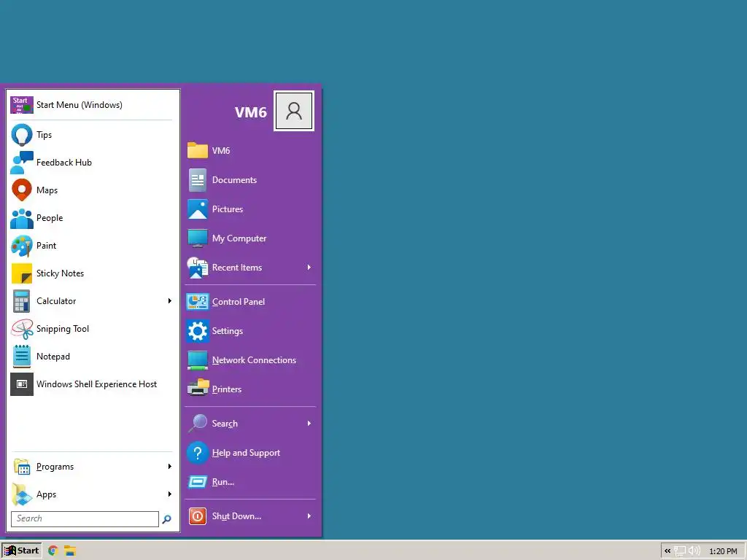The height and width of the screenshot is (560, 747).
Task: Show hidden tray icons chevron
Action: click(x=667, y=551)
